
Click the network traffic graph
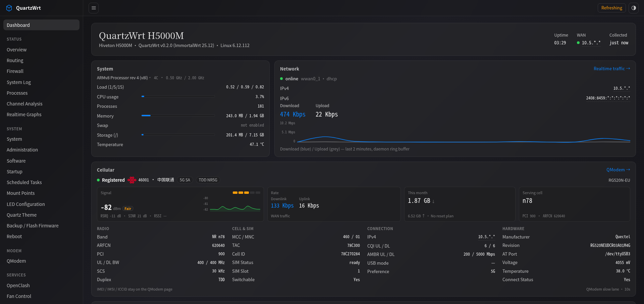455,132
